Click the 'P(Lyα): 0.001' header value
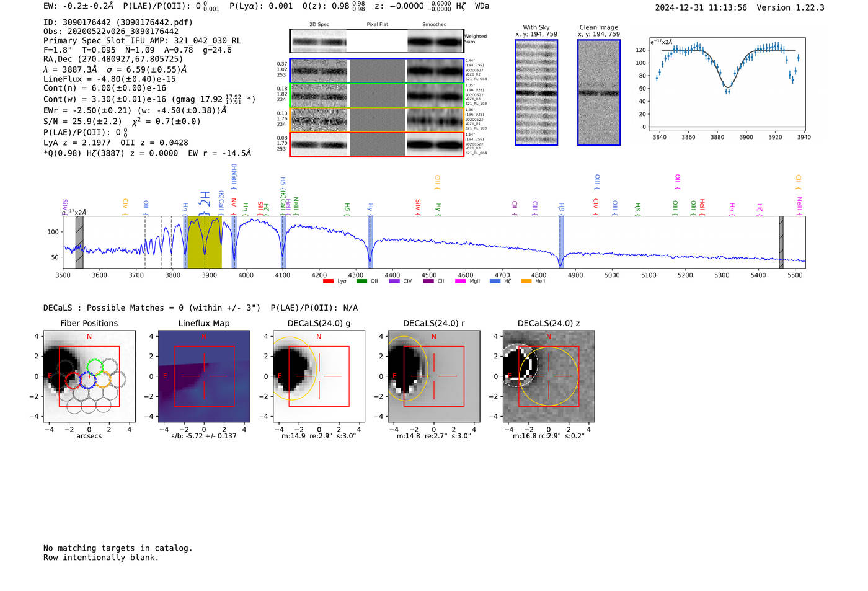Viewport: 868px width, 591px height. coord(261,6)
